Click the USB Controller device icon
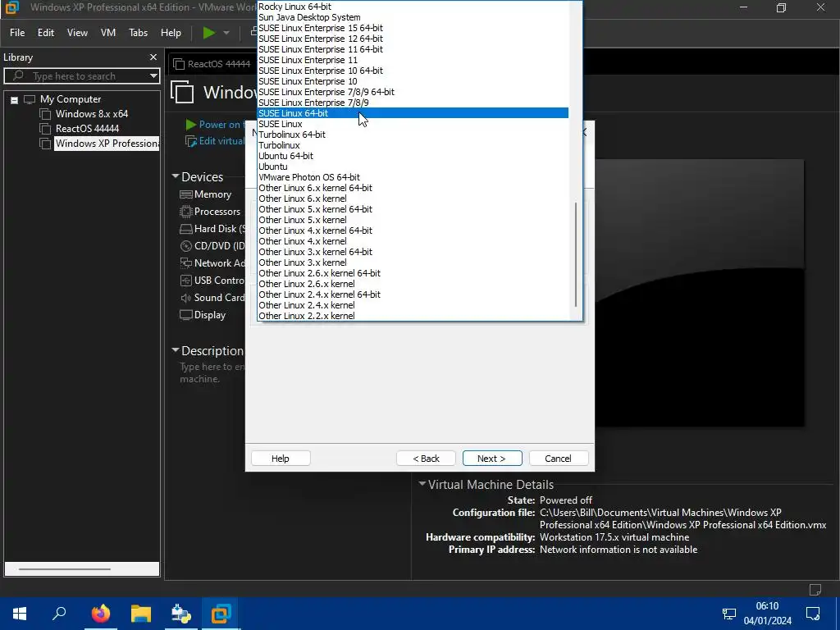Screen dimensions: 840x630 [186, 281]
